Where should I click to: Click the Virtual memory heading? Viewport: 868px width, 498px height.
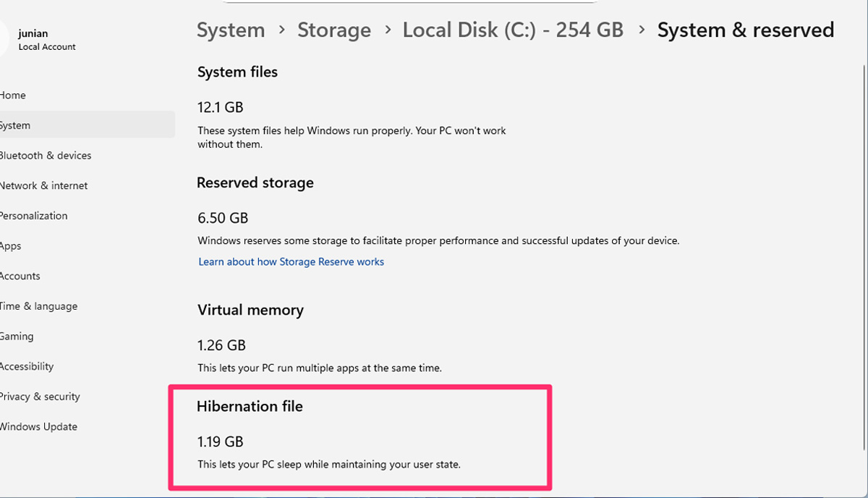(x=250, y=311)
